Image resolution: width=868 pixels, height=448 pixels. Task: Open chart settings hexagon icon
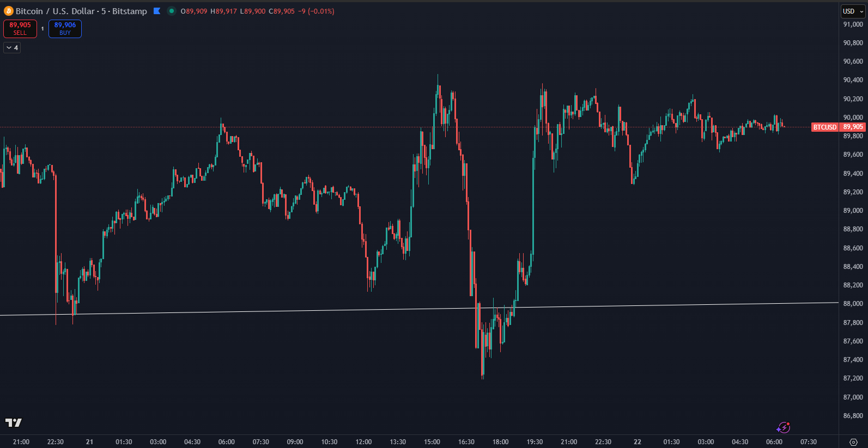tap(853, 442)
